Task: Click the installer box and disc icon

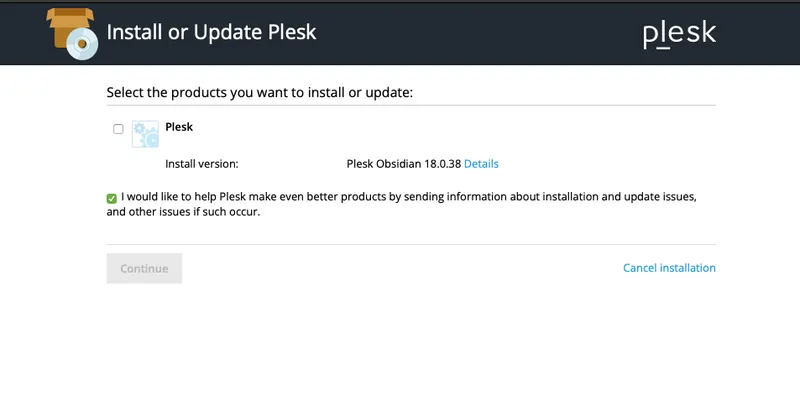Action: pyautogui.click(x=73, y=33)
